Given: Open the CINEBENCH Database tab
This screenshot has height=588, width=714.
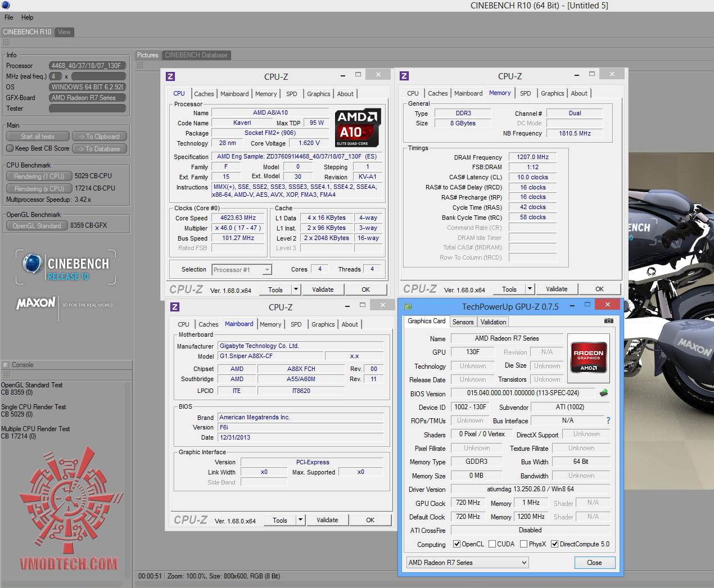Looking at the screenshot, I should [x=196, y=55].
